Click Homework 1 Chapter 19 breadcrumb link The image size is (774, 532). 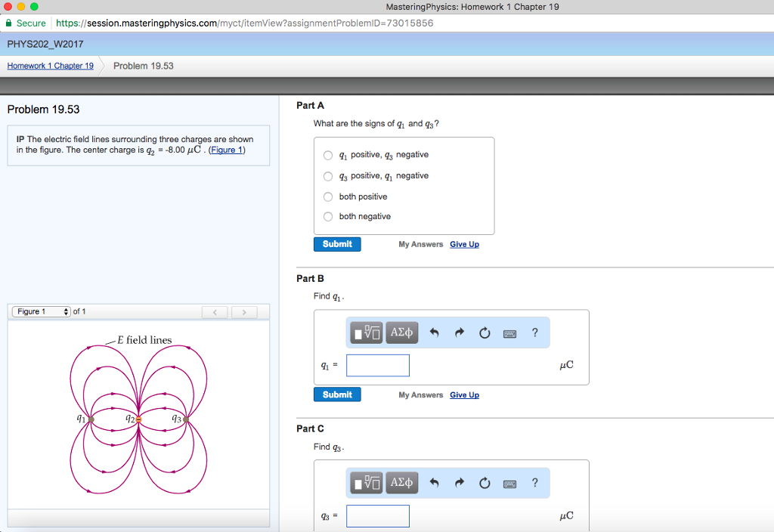[x=51, y=66]
